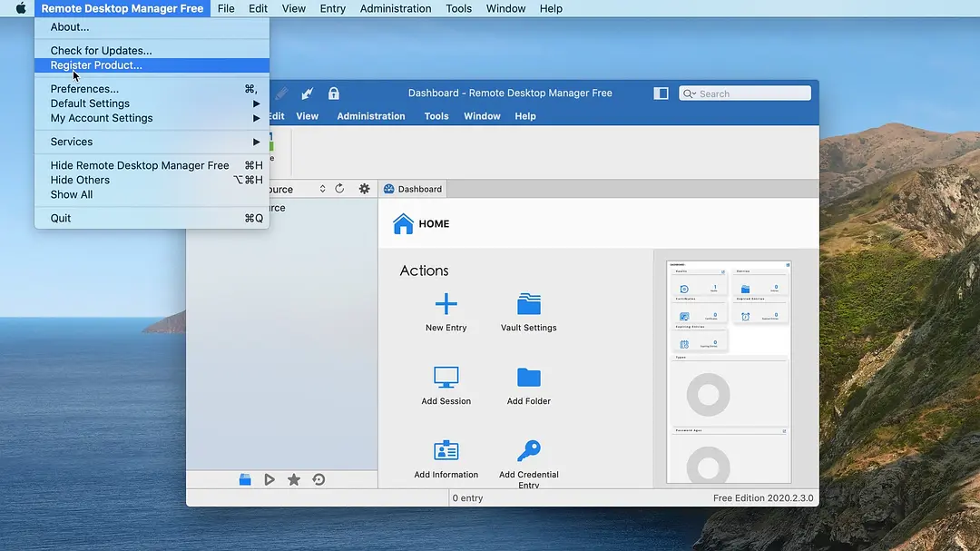Expand the My Account Settings submenu

[x=152, y=118]
